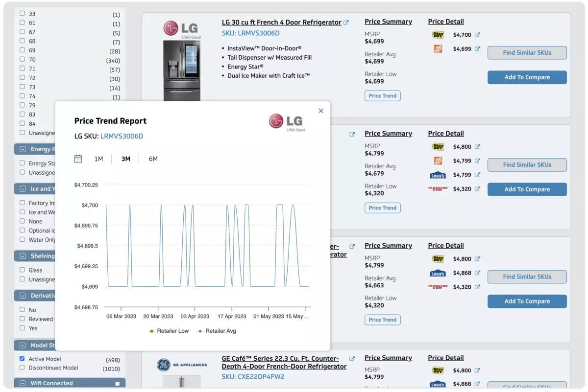The image size is (588, 392).
Task: Select the 3M time range
Action: [x=126, y=159]
